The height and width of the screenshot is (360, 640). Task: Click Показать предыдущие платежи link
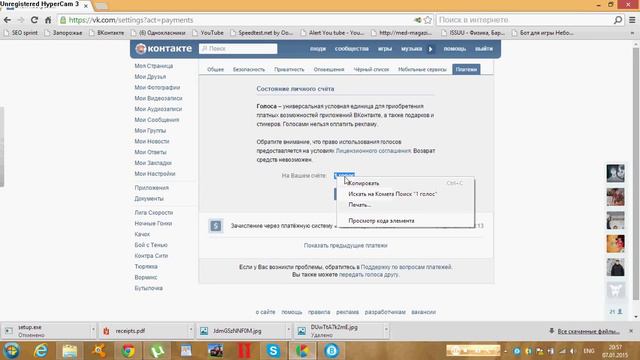(x=345, y=246)
